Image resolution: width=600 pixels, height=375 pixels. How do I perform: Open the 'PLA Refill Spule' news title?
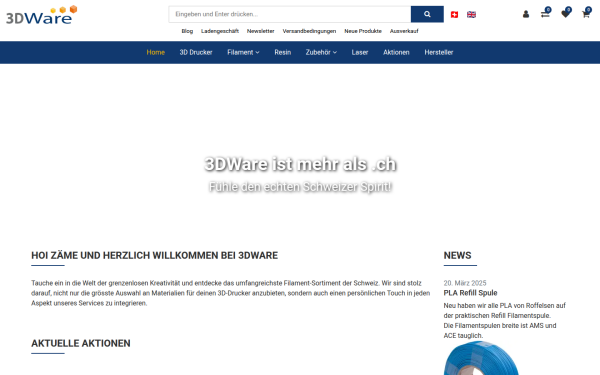point(470,293)
